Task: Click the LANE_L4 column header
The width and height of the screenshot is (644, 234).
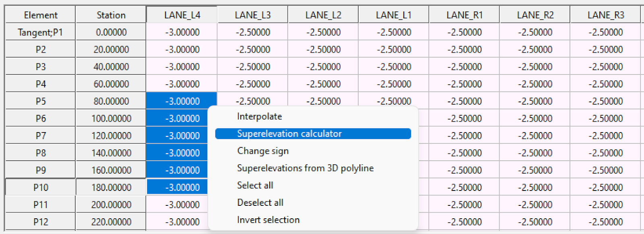Action: coord(182,15)
